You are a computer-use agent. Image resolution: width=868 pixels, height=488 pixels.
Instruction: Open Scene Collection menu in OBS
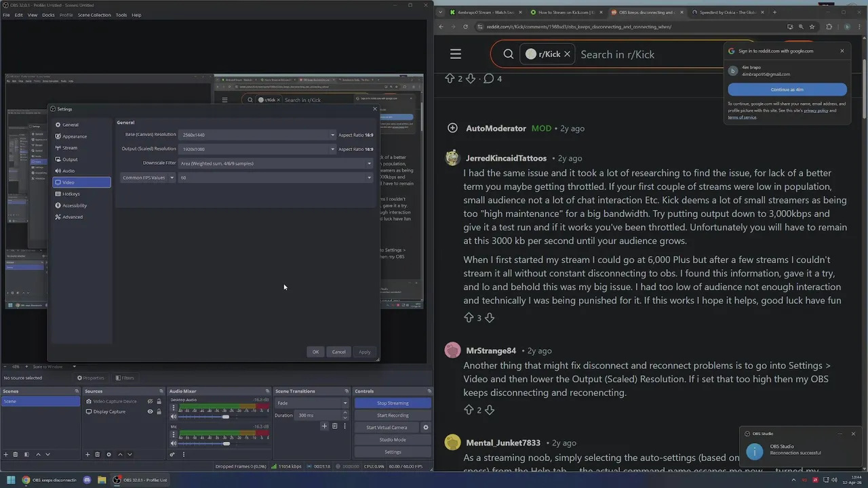(94, 15)
